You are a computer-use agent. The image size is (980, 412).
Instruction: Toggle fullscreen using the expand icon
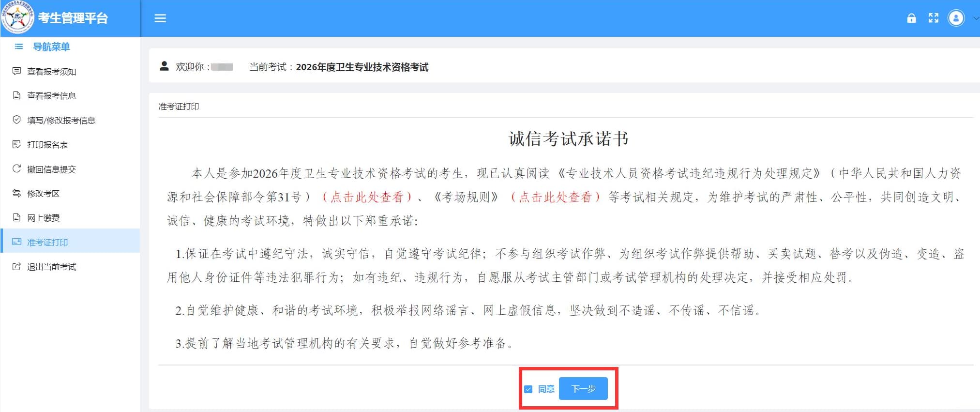tap(934, 18)
